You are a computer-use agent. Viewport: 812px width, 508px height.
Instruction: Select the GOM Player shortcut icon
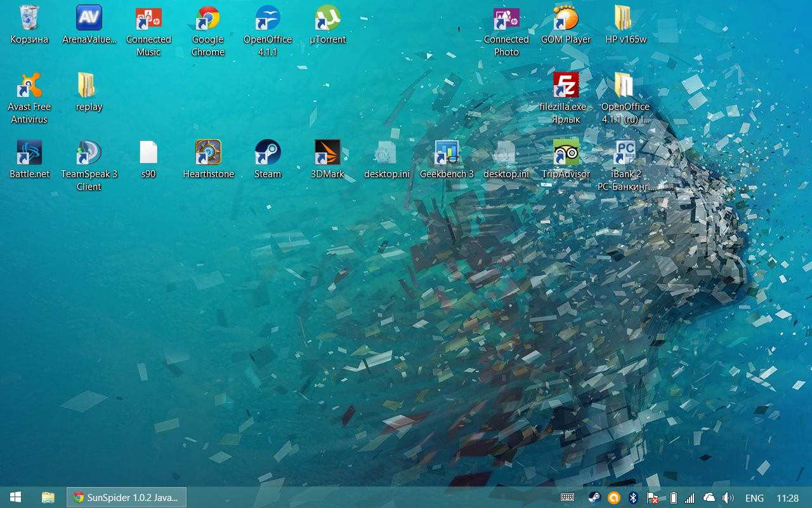pyautogui.click(x=565, y=19)
